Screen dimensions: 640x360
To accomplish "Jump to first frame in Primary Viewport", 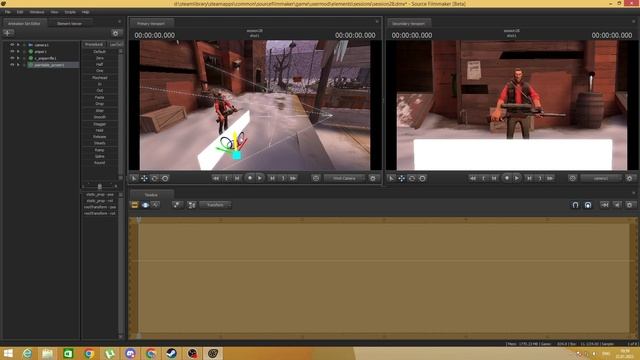I will pos(216,178).
